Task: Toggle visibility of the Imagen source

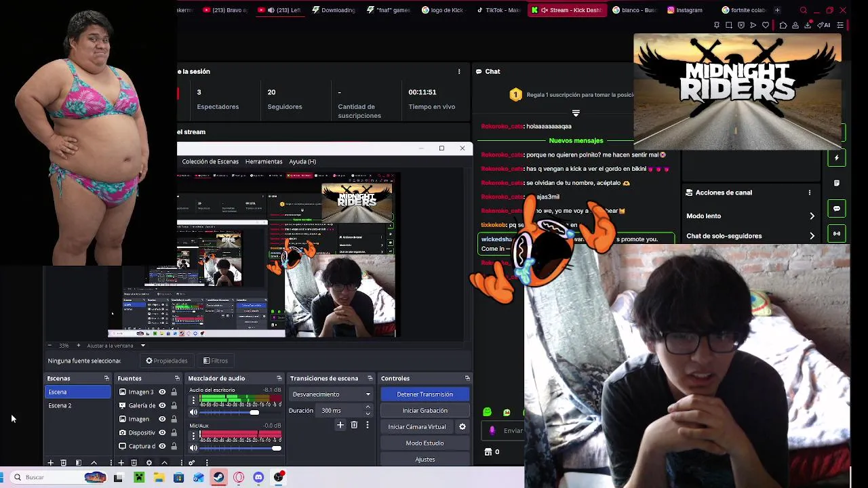Action: [162, 419]
